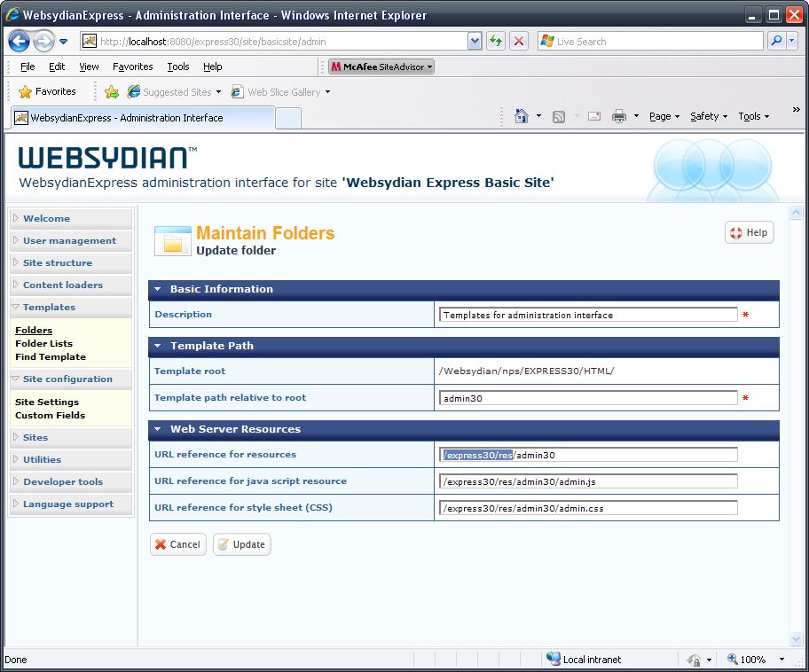Click the Home page icon
This screenshot has height=672, width=809.
tap(522, 116)
